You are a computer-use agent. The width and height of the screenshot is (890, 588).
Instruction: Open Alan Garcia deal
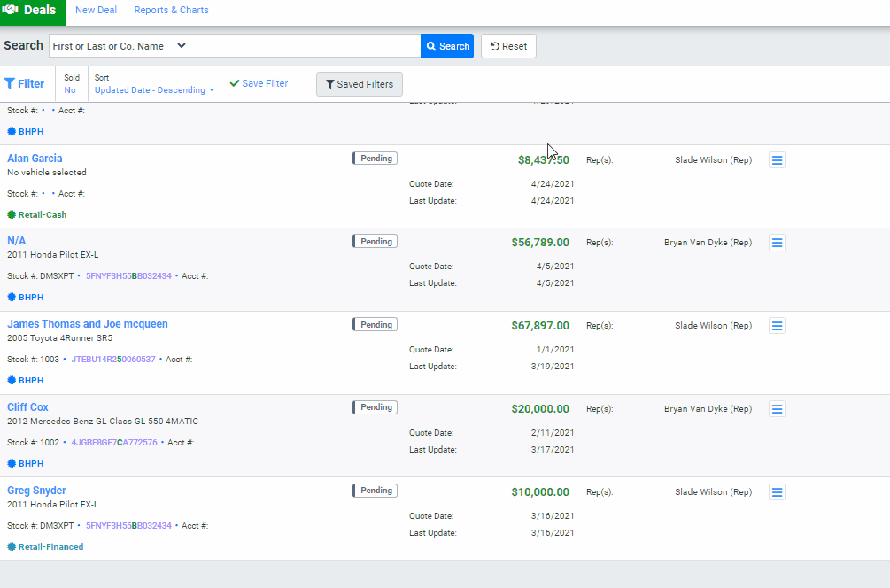tap(35, 159)
